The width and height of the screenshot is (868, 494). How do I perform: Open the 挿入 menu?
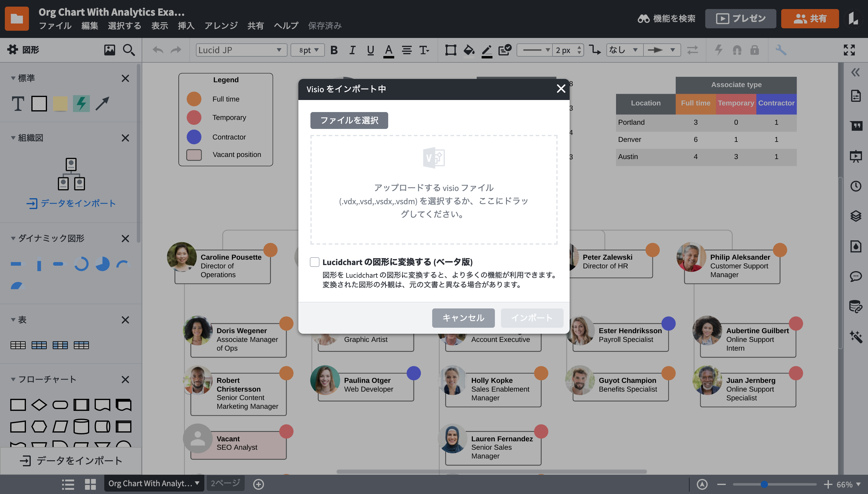pyautogui.click(x=186, y=26)
